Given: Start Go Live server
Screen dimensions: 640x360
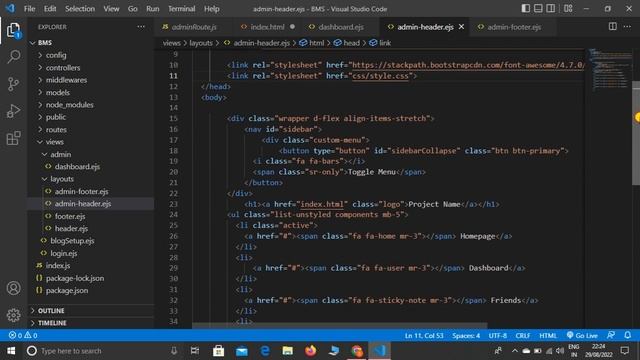Looking at the screenshot, I should [x=582, y=335].
